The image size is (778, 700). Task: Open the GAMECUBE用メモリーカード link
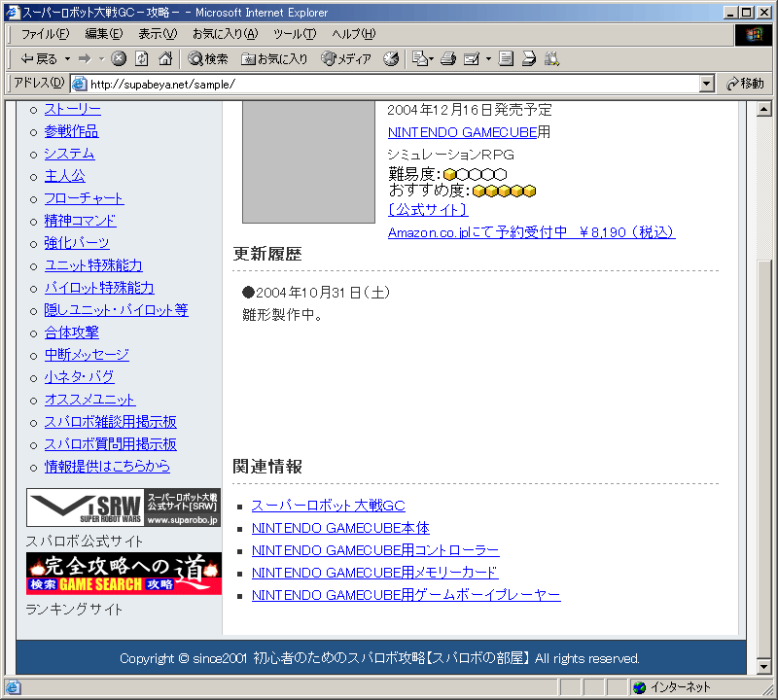pos(374,573)
